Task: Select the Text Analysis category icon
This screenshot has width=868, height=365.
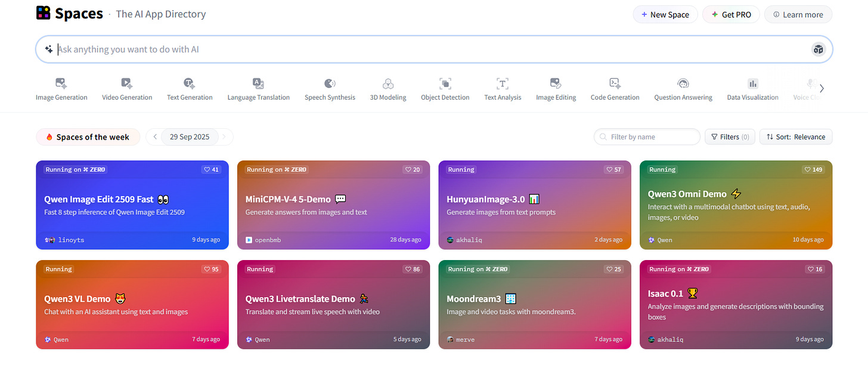Action: coord(503,83)
